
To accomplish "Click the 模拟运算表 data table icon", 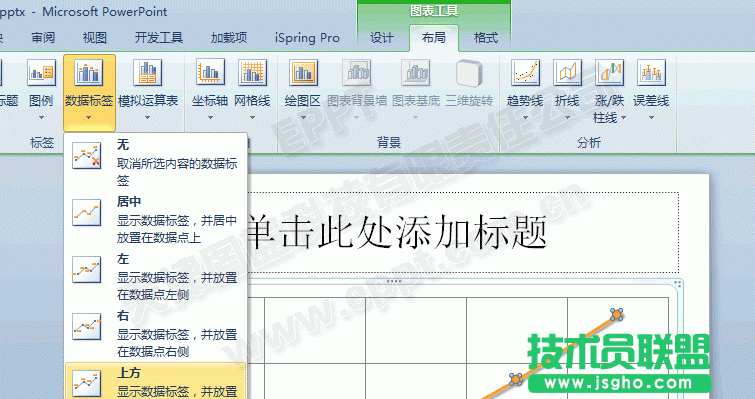I will [148, 73].
